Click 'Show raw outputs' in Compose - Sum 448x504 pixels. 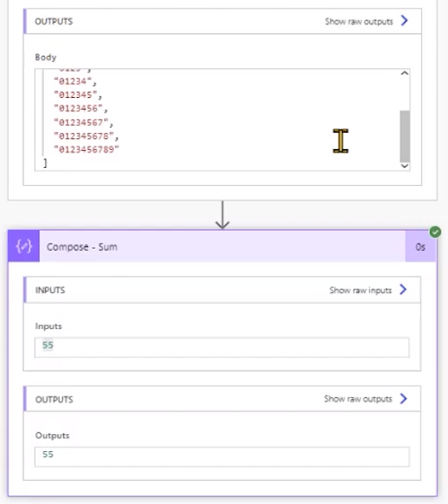(x=357, y=399)
